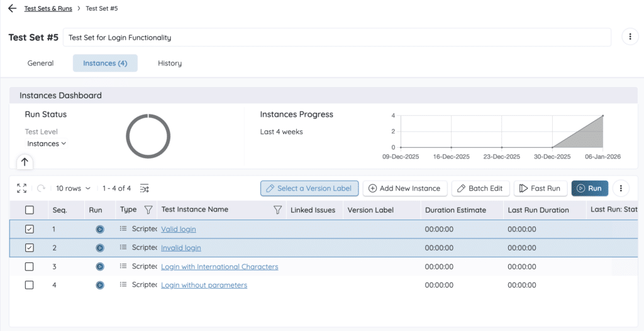Click the Last Run: Status column header

coord(614,210)
